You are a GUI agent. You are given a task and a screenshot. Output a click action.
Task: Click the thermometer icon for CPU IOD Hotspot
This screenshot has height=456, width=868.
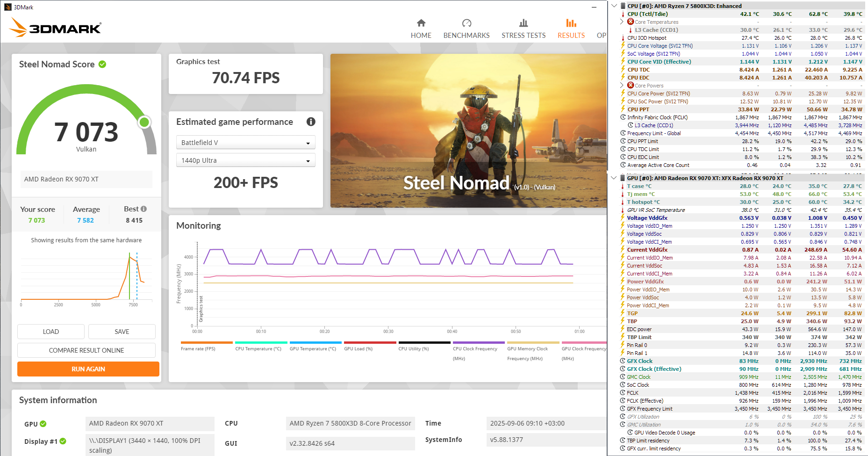click(623, 38)
